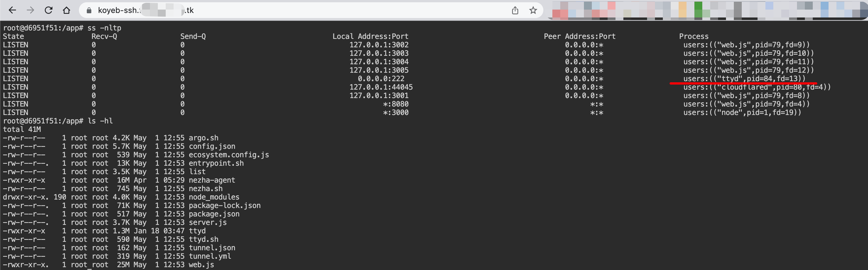
Task: Select the file name nezha-agent
Action: point(212,180)
